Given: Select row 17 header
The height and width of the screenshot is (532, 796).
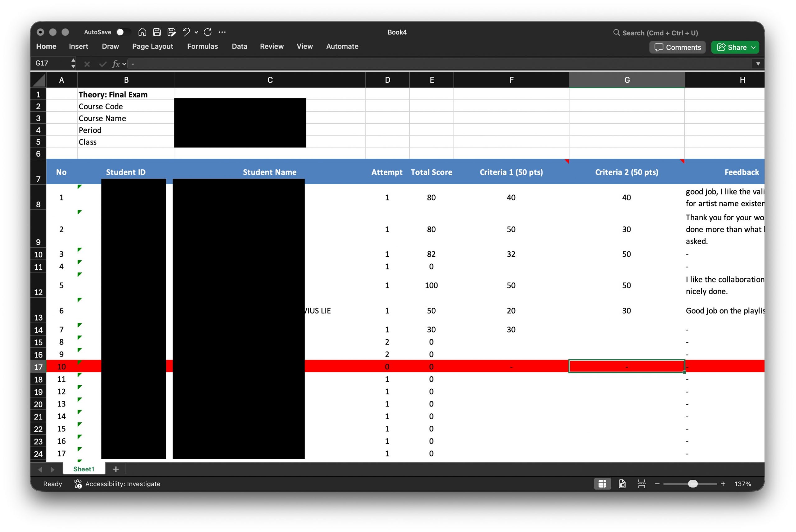Looking at the screenshot, I should coord(38,367).
